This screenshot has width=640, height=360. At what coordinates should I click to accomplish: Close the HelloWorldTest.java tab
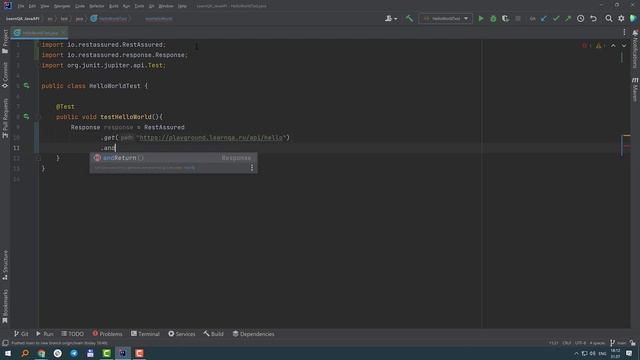tap(63, 33)
